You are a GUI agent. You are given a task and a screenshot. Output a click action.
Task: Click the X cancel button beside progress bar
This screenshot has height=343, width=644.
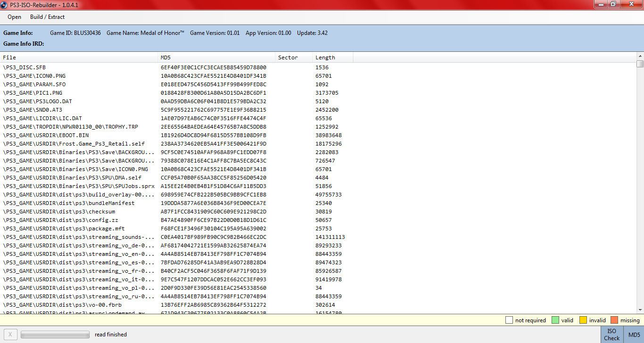click(10, 335)
